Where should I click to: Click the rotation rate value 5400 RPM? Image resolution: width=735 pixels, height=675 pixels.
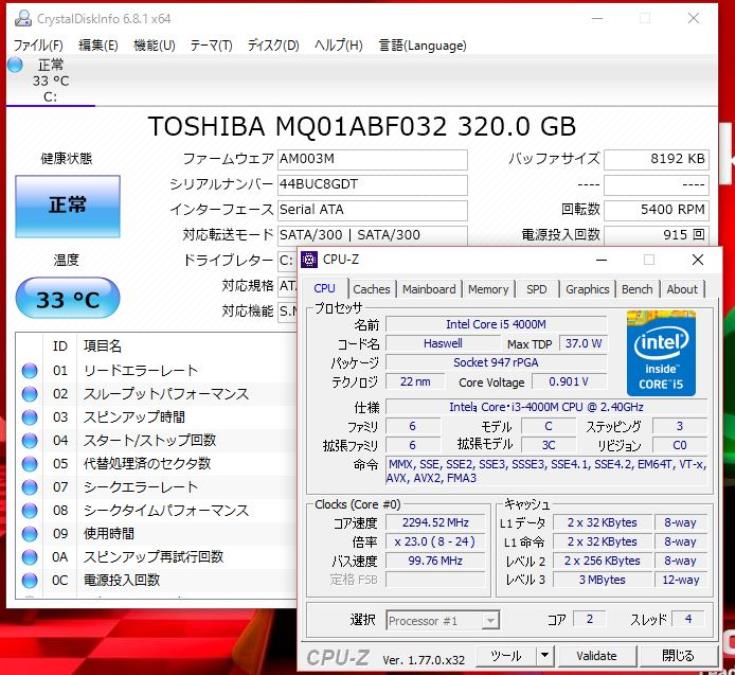[656, 210]
